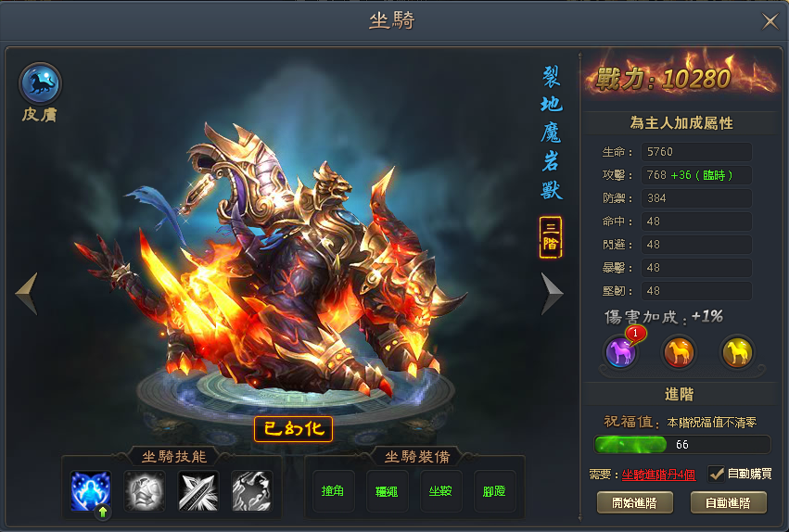This screenshot has height=532, width=789.
Task: Click the green upgrade arrow on first skill
Action: click(103, 513)
